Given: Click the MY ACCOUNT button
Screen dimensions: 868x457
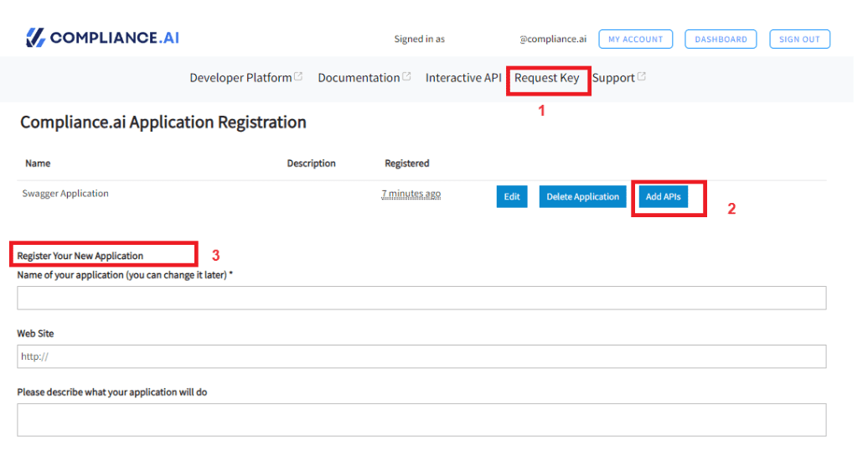Looking at the screenshot, I should coord(635,39).
